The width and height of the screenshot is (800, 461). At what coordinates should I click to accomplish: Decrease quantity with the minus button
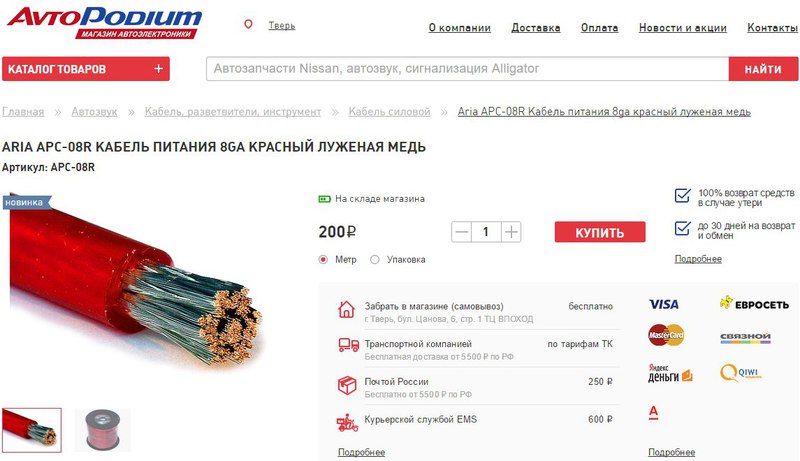[x=461, y=232]
